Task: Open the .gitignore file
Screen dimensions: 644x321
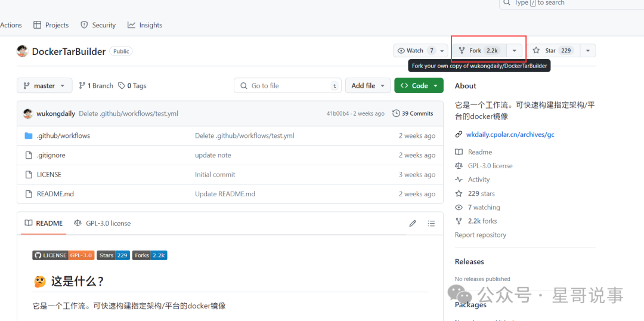Action: pos(51,155)
